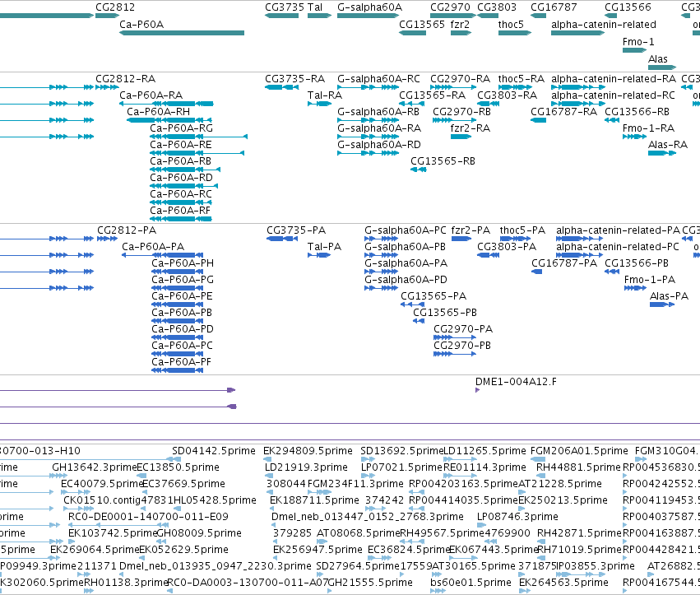This screenshot has height=595, width=700.
Task: Click the CG16787-RA transcript label
Action: [563, 112]
